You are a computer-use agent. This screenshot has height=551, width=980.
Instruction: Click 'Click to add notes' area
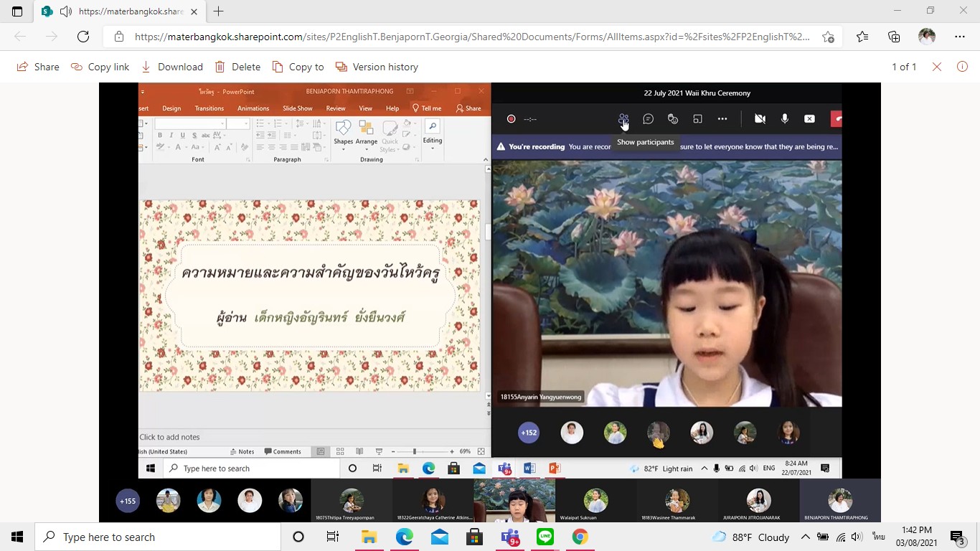point(169,437)
